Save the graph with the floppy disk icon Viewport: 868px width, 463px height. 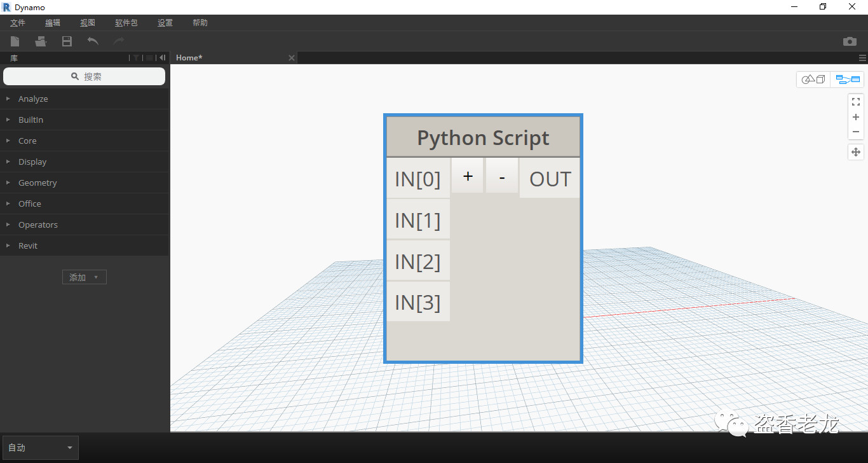(67, 41)
